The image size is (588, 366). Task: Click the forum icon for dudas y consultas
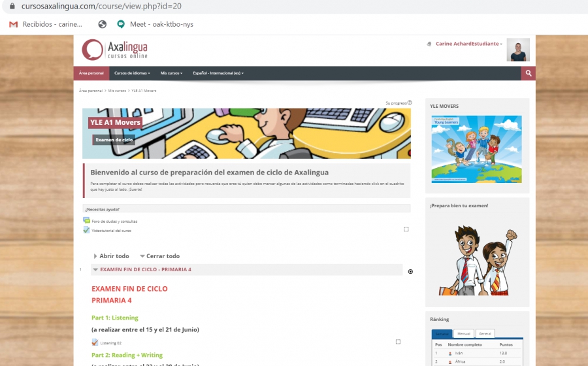coord(87,220)
